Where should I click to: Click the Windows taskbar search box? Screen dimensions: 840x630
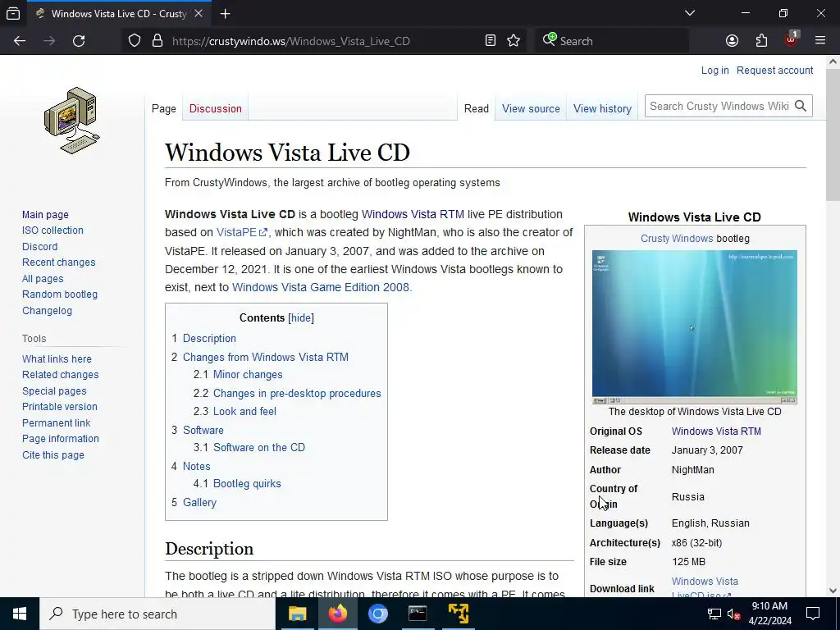tap(158, 614)
